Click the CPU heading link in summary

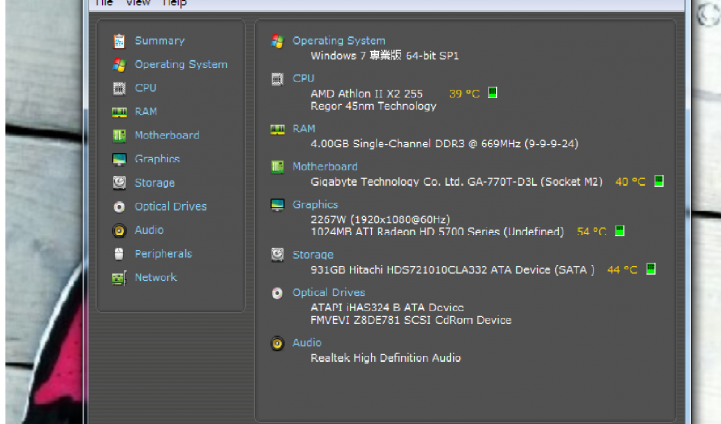pos(303,79)
